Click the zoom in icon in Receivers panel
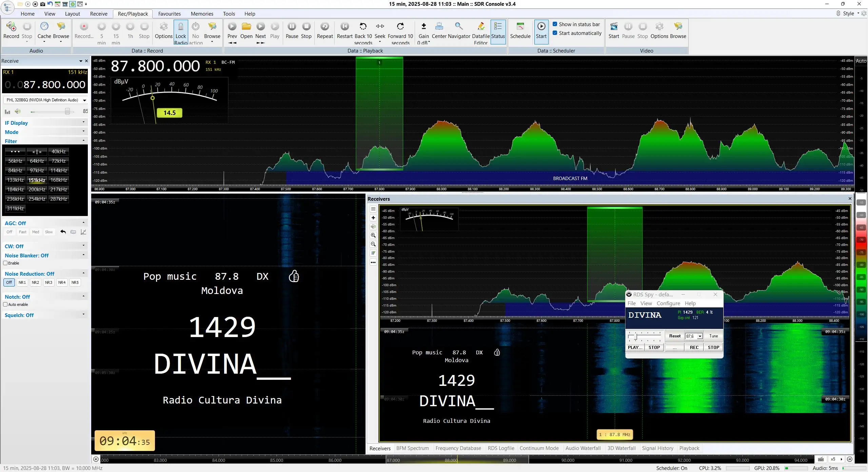 [x=373, y=235]
